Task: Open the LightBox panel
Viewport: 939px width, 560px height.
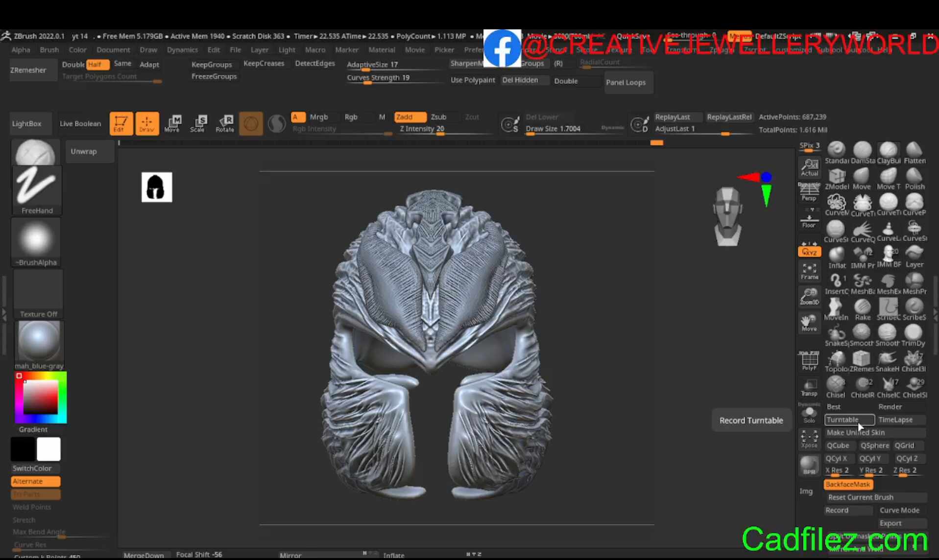Action: pos(26,123)
